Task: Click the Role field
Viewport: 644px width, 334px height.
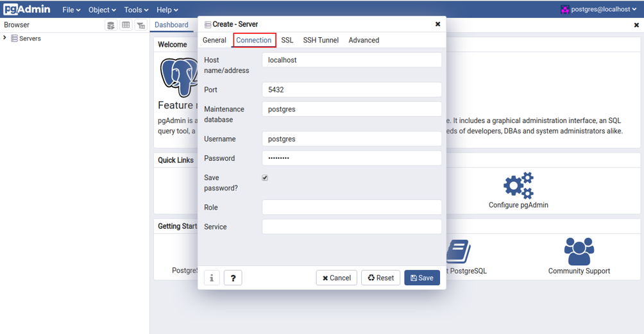Action: point(352,207)
